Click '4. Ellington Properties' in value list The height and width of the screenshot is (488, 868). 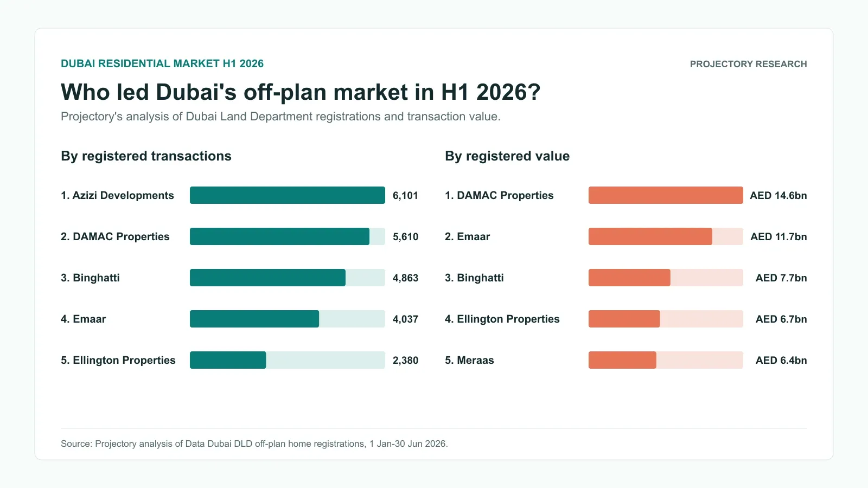502,319
